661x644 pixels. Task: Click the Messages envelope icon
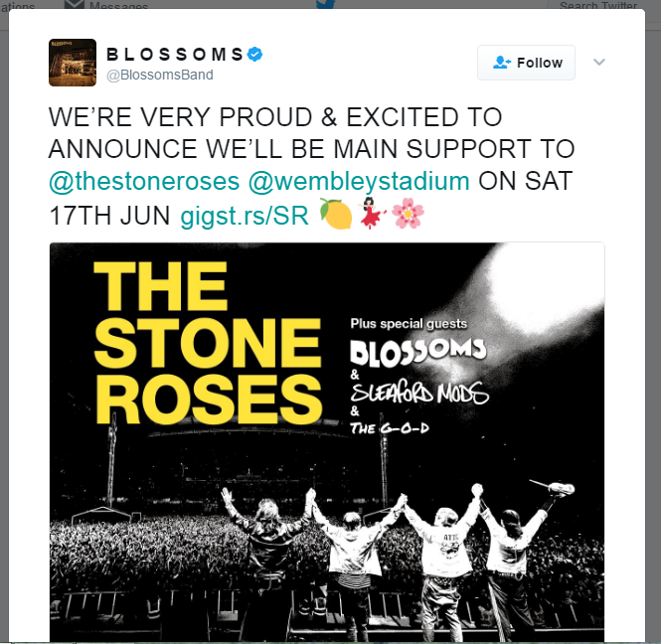[74, 5]
